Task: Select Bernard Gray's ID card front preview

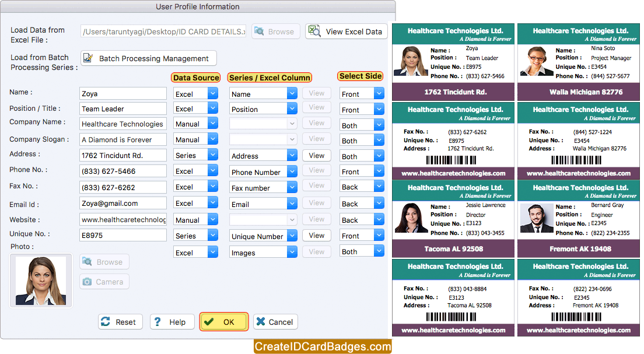Action: [x=578, y=219]
